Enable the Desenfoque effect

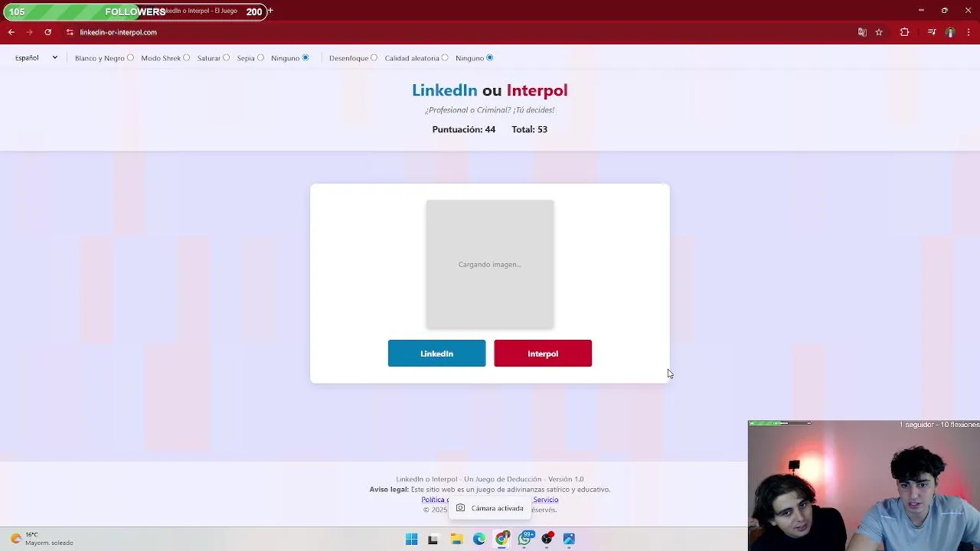(374, 57)
